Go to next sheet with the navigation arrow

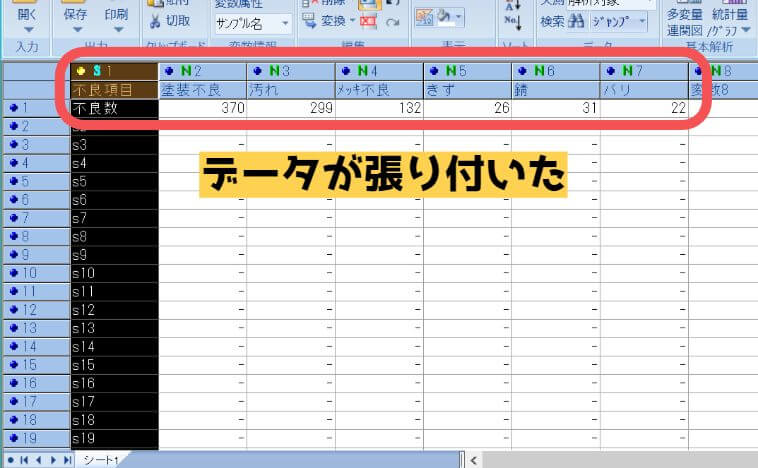coord(53,460)
